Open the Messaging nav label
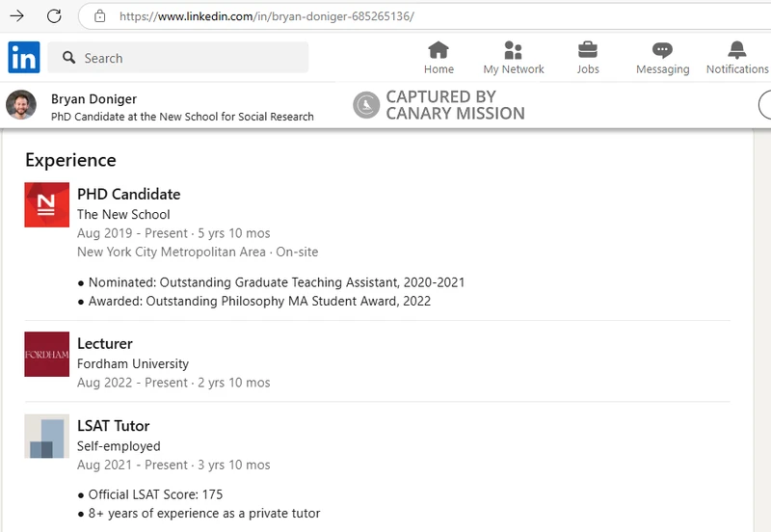 point(662,69)
